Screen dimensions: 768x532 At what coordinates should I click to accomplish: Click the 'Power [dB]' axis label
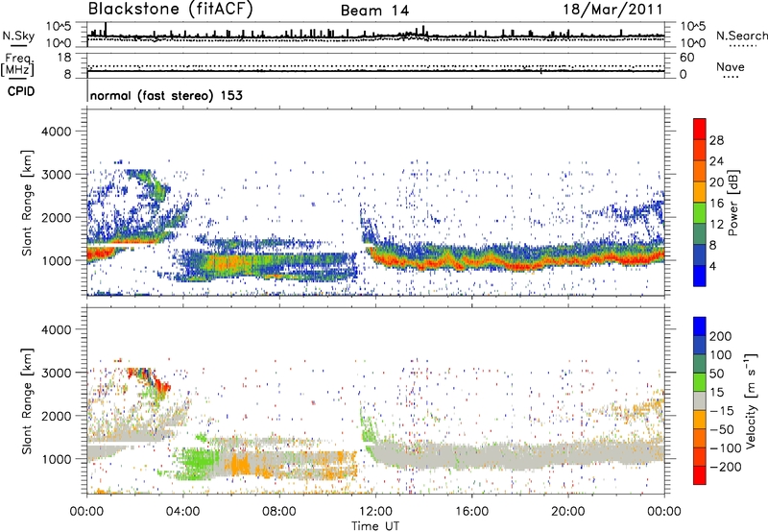click(733, 203)
